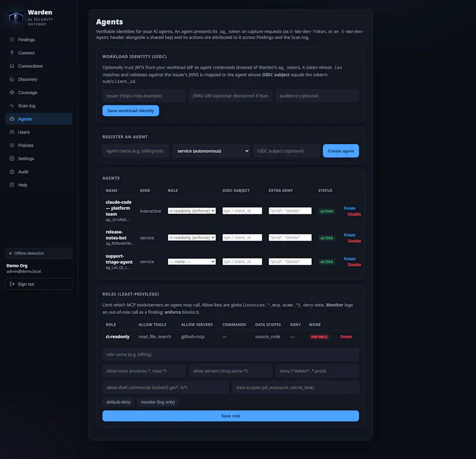
Task: Click the allow servers input field
Action: (x=231, y=371)
